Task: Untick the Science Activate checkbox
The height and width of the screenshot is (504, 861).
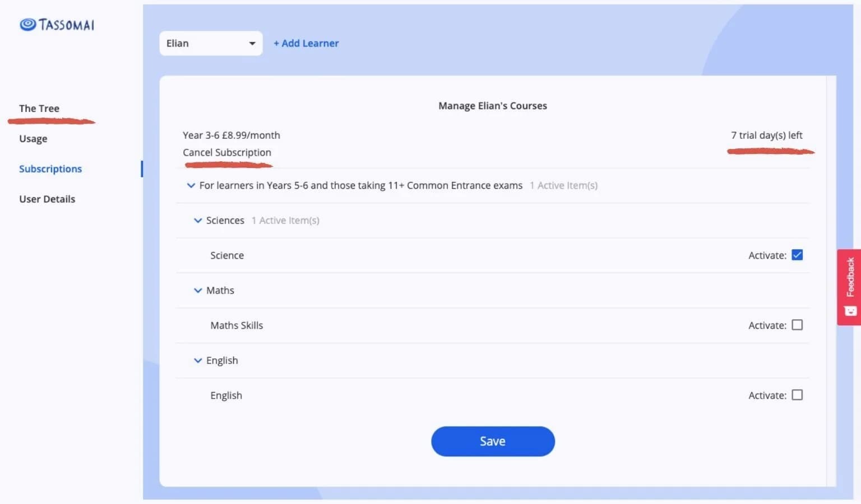Action: (797, 255)
